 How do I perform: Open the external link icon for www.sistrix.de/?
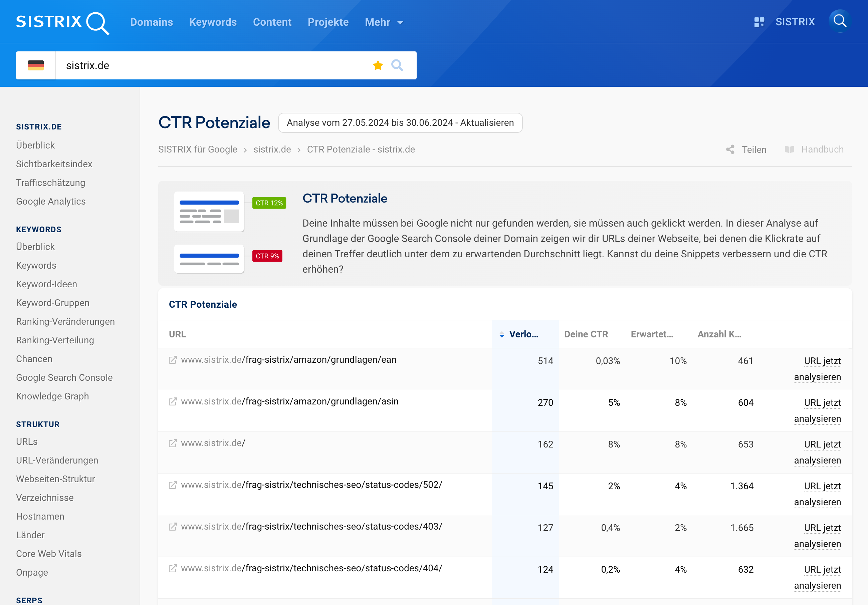(x=173, y=443)
